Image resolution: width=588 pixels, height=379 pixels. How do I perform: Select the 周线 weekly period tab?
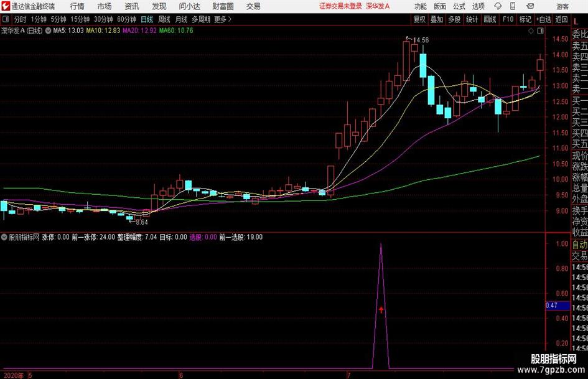(x=164, y=19)
